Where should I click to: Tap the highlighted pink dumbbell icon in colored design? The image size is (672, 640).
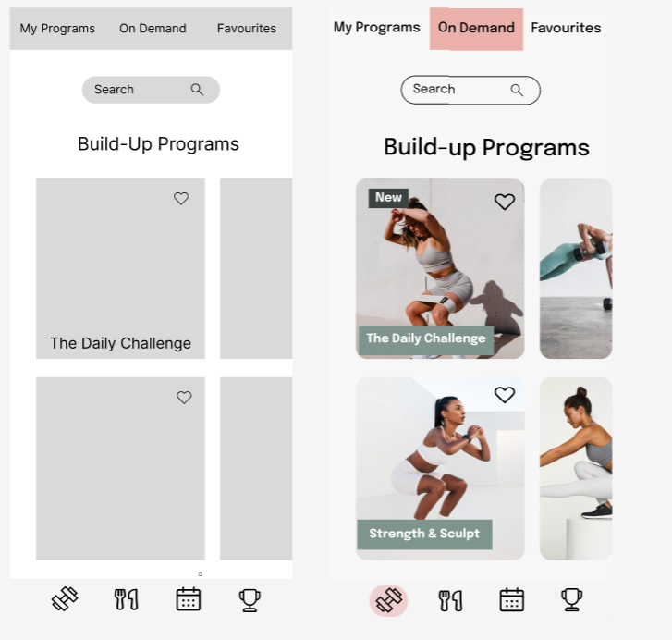click(x=389, y=600)
